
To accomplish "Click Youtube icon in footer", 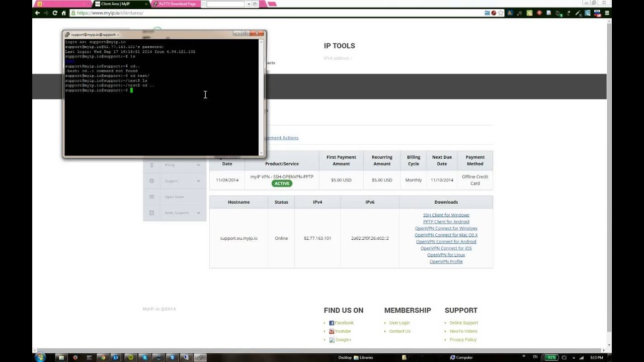I will tap(332, 331).
